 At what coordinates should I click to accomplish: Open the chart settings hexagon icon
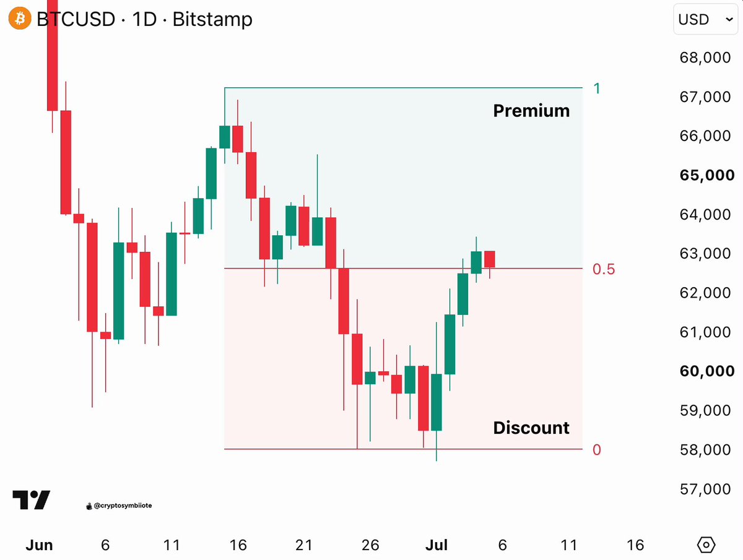point(706,545)
